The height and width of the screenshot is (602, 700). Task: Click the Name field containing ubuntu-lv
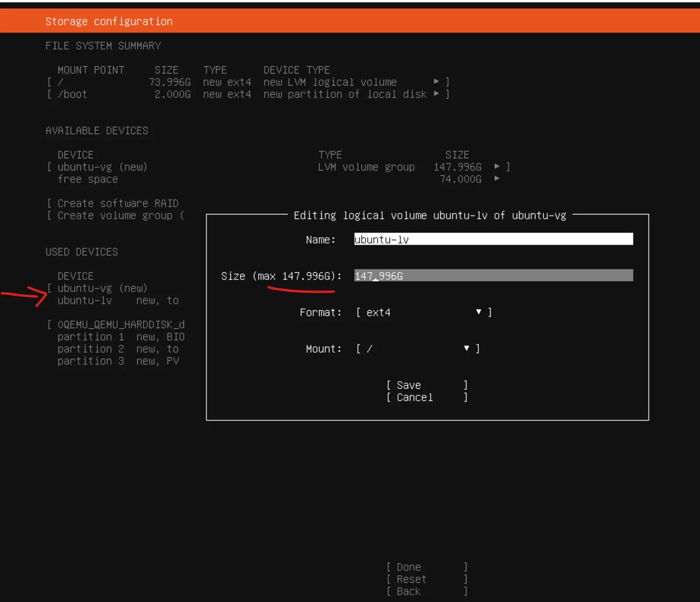493,239
